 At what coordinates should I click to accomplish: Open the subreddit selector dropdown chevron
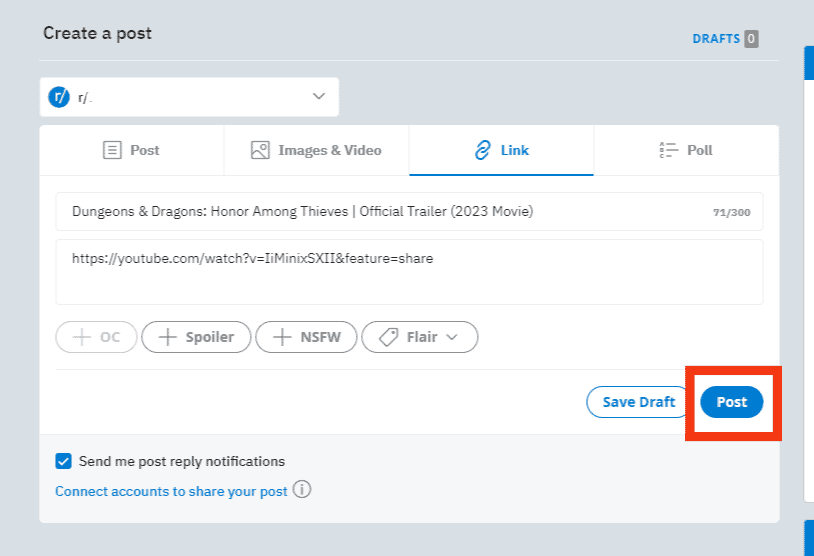319,97
